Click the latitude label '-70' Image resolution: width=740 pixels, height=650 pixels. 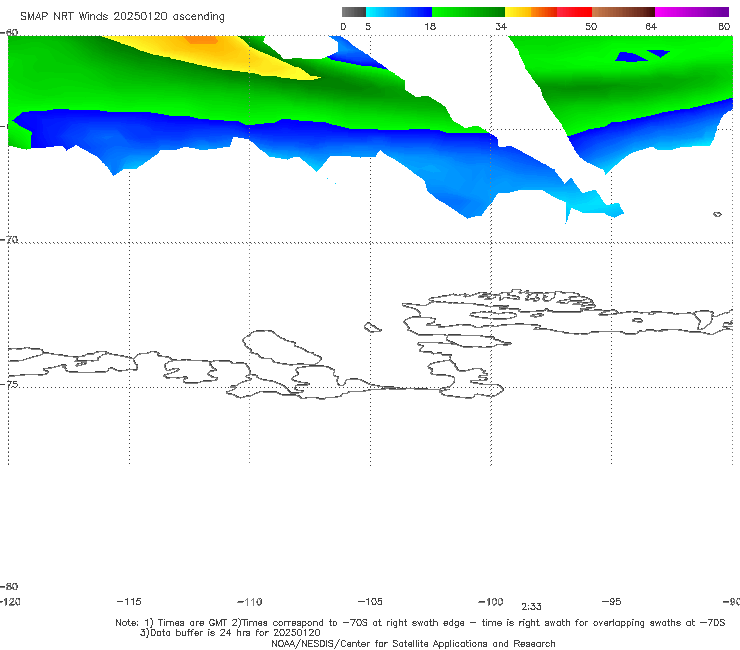9,240
